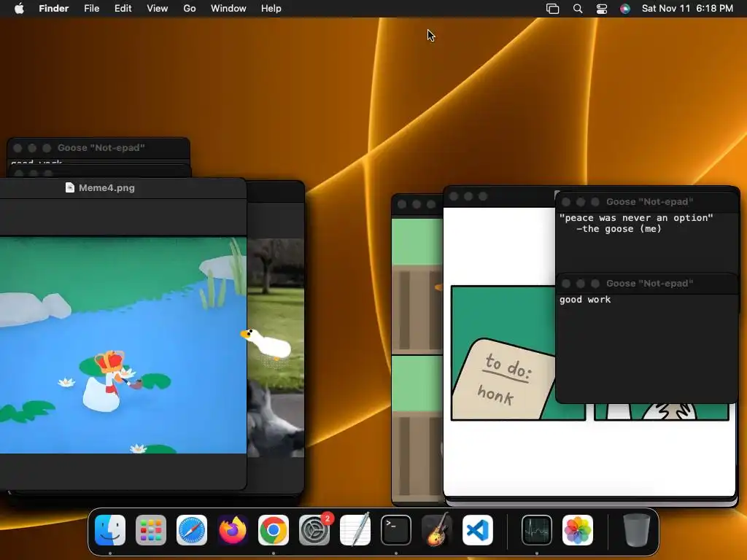
Task: Close the peace quote Not-epad window
Action: click(566, 202)
